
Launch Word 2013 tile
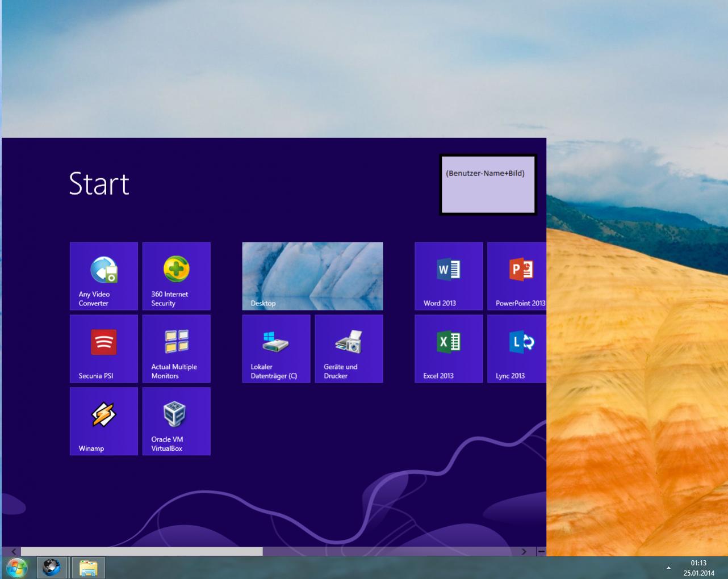tap(449, 276)
